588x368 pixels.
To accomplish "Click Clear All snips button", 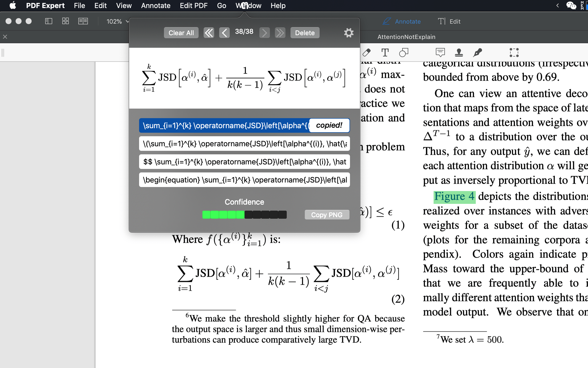I will [x=181, y=33].
